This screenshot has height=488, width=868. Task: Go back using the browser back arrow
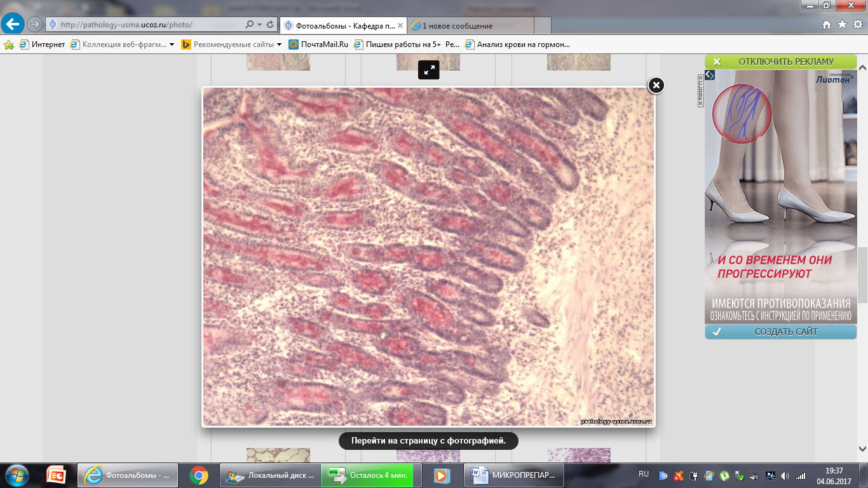(13, 25)
